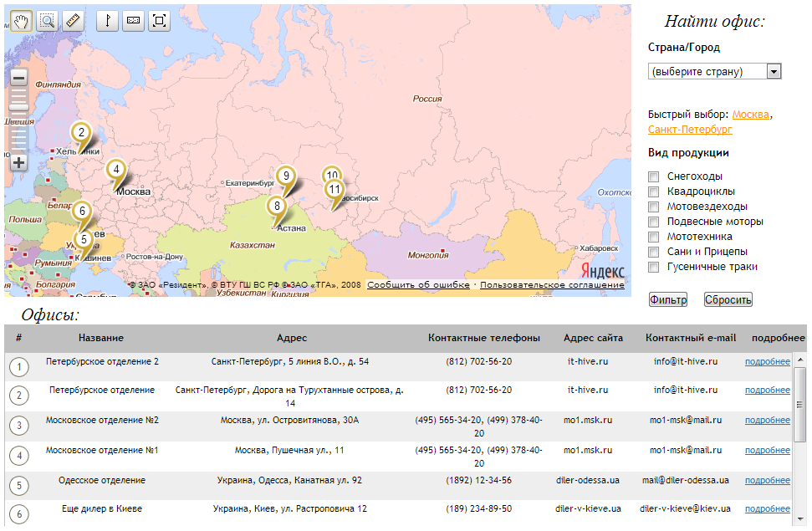Open map pin number 10 on map
Image resolution: width=812 pixels, height=531 pixels.
point(332,173)
